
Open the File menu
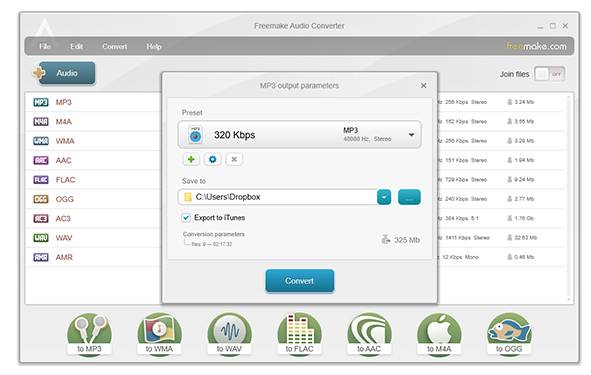coord(45,46)
